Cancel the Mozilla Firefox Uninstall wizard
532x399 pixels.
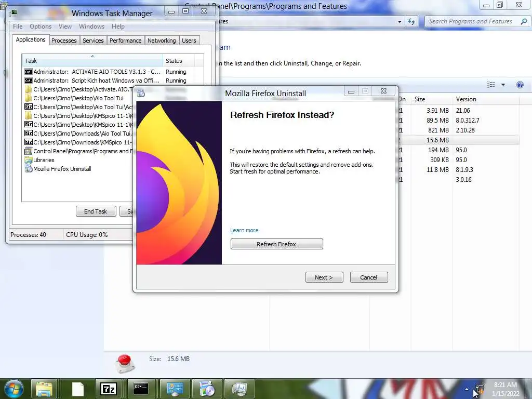coord(368,277)
